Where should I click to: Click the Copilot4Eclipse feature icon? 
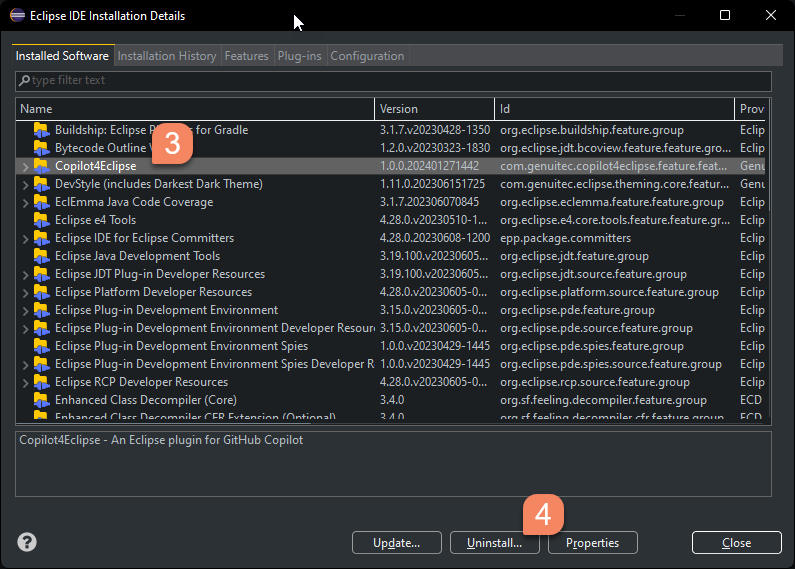coord(42,166)
